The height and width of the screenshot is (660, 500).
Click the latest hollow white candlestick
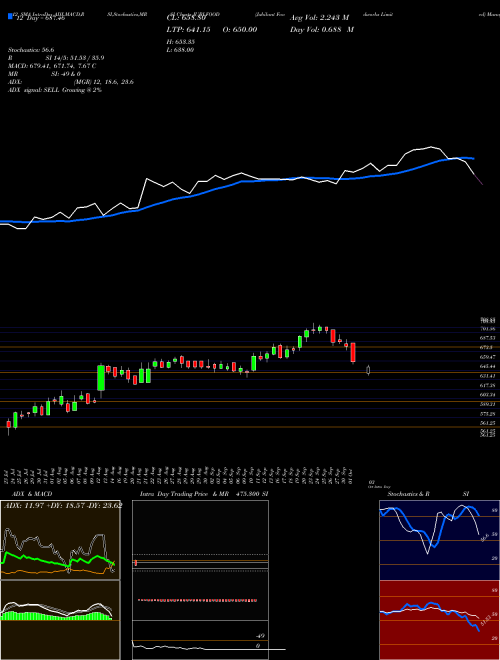tap(369, 370)
